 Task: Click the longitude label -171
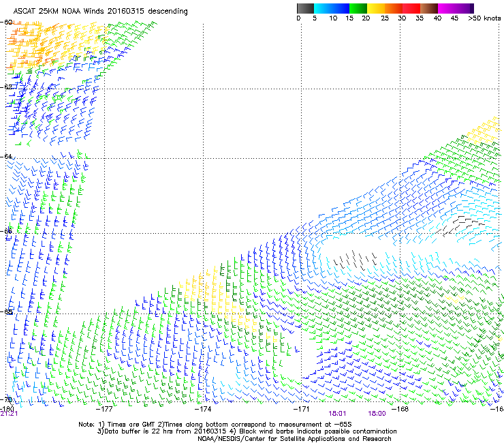302,409
